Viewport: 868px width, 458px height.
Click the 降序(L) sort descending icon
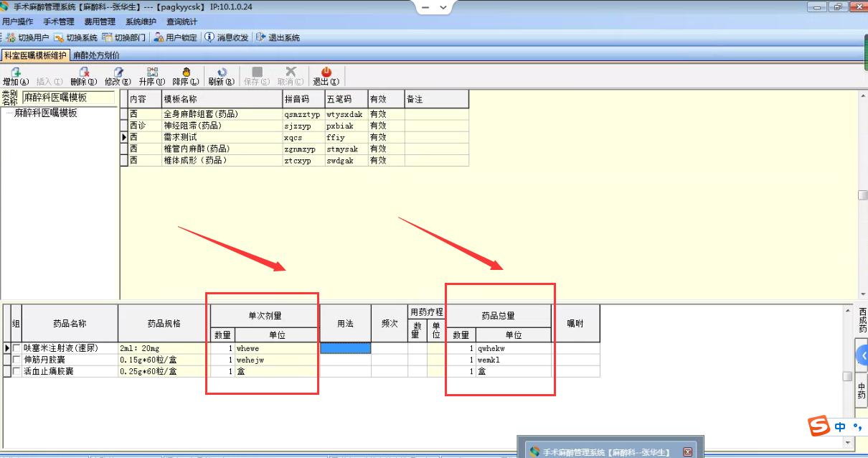tap(186, 72)
